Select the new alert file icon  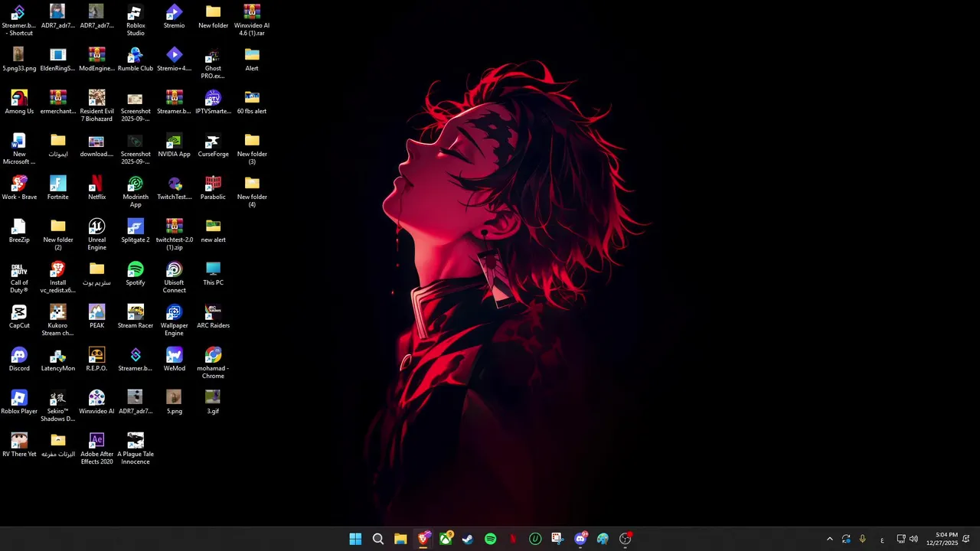click(213, 231)
